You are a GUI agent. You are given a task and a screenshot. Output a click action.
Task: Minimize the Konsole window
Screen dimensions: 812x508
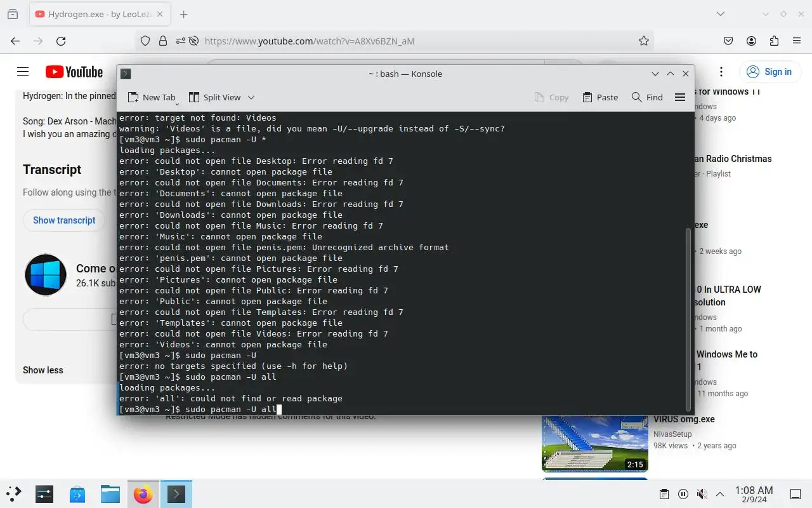655,74
